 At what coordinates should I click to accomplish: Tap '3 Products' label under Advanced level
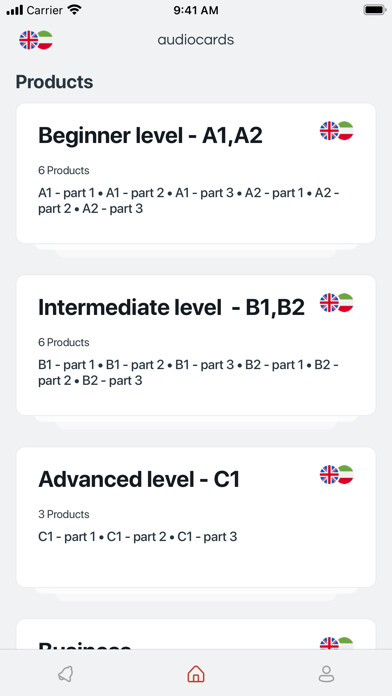pos(63,514)
